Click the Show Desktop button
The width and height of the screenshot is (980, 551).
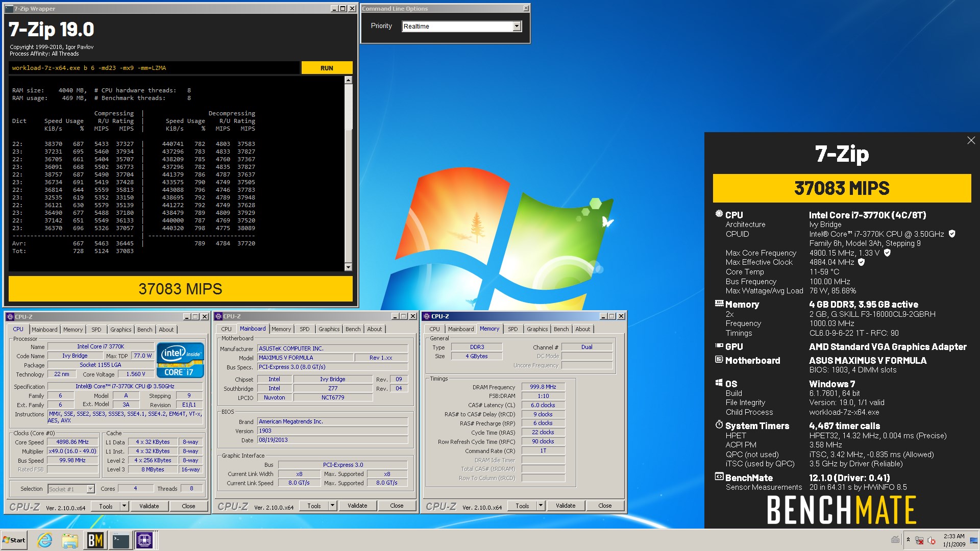(974, 540)
